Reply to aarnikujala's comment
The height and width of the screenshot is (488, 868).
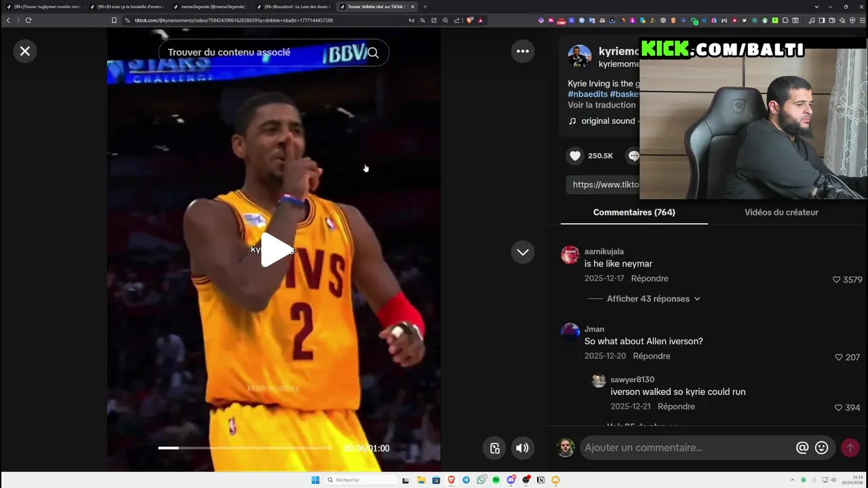[x=650, y=279]
